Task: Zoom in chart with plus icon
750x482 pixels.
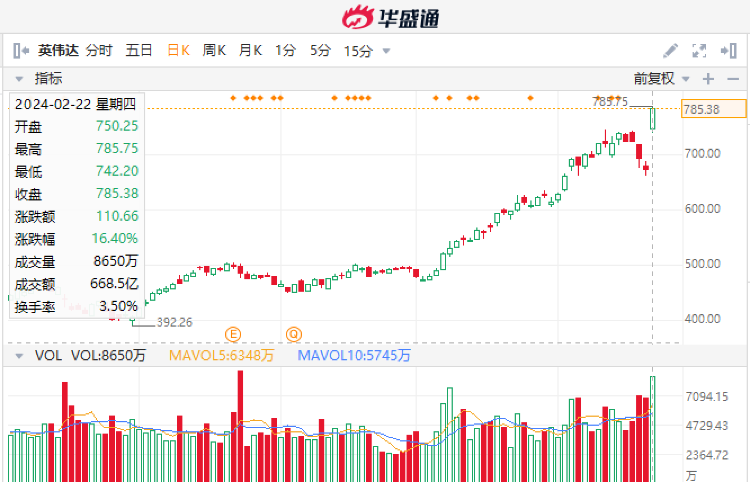Action: coord(708,79)
